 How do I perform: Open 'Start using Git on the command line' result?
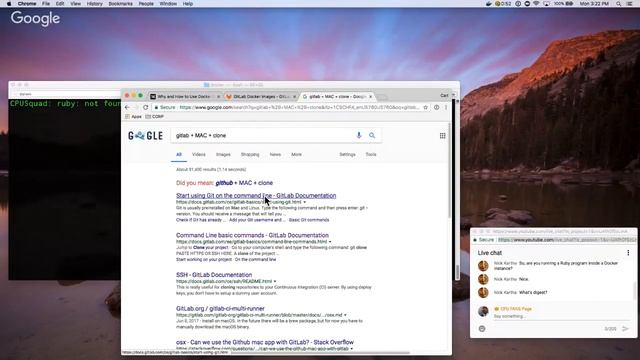point(256,196)
